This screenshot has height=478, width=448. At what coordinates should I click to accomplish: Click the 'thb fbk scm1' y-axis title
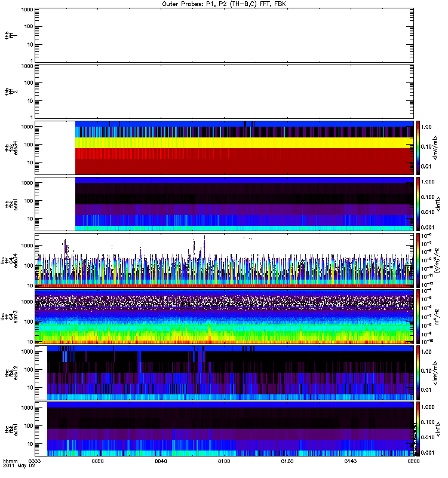coord(11,204)
